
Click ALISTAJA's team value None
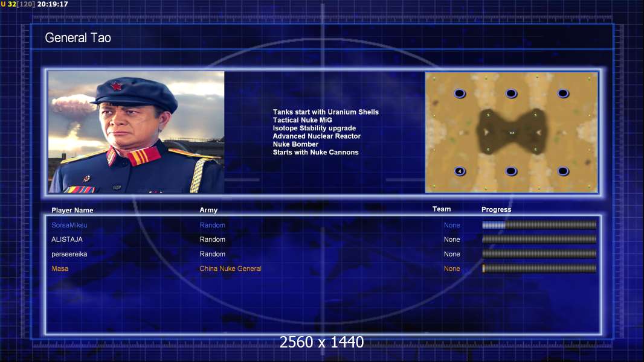pos(452,240)
